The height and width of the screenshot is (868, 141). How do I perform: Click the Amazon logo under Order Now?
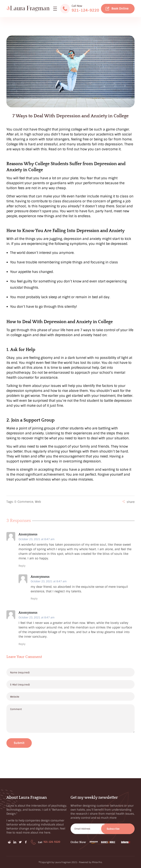click(x=93, y=842)
